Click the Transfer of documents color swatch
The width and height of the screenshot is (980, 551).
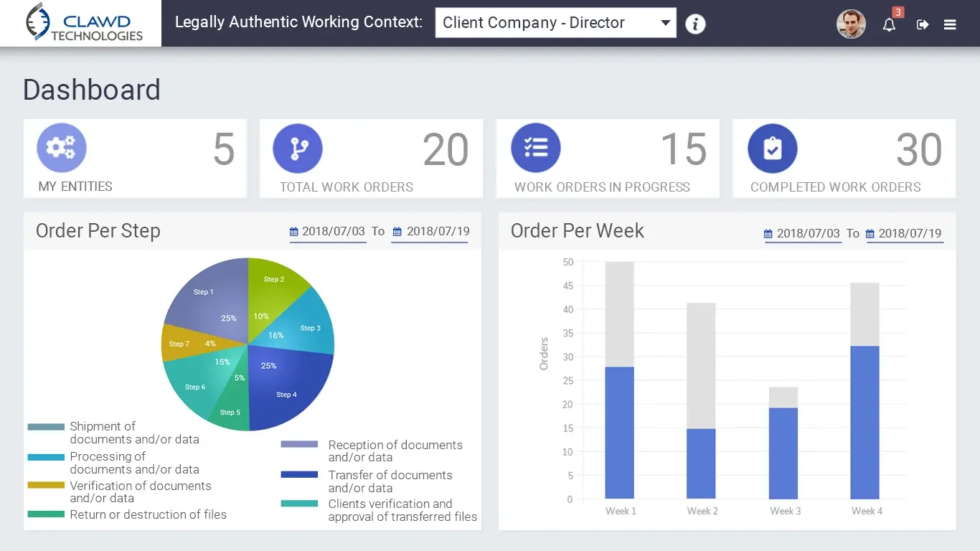point(299,474)
